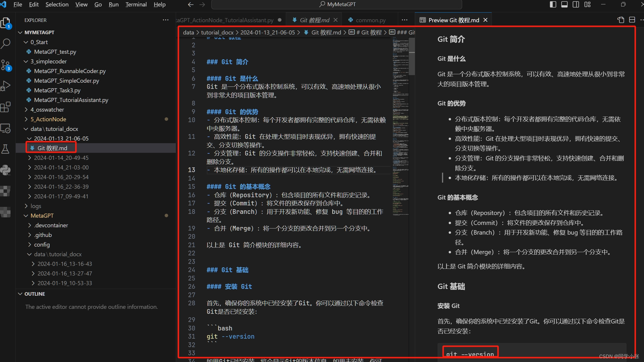The height and width of the screenshot is (362, 644).
Task: Open the Extensions view icon
Action: pyautogui.click(x=6, y=107)
